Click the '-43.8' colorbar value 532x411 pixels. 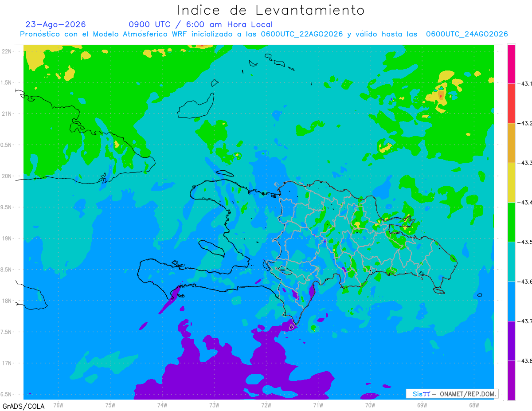(525, 360)
